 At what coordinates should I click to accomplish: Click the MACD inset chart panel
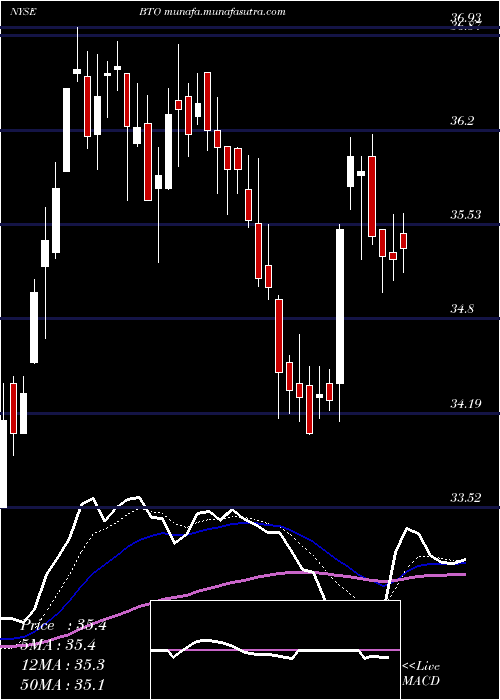(x=275, y=650)
